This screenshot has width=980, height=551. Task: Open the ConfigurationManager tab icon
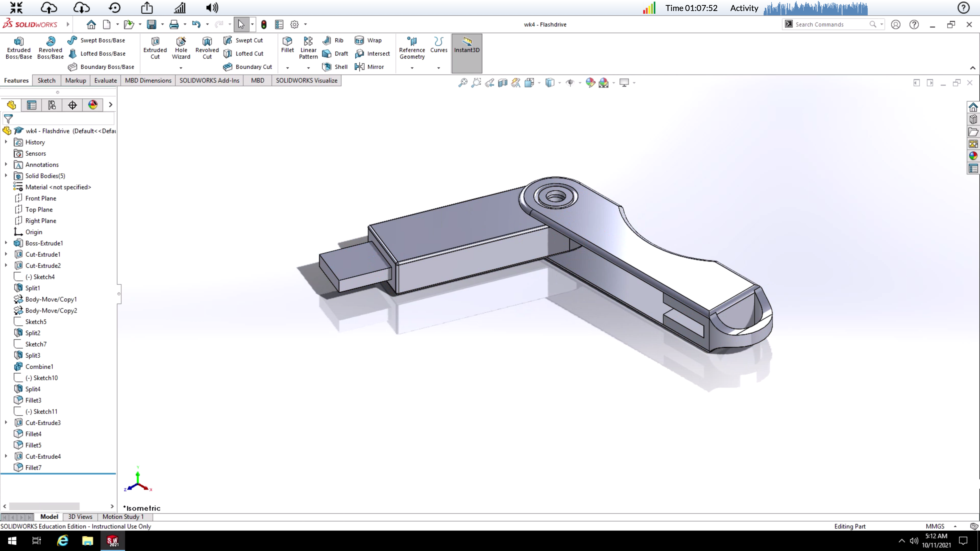point(52,105)
